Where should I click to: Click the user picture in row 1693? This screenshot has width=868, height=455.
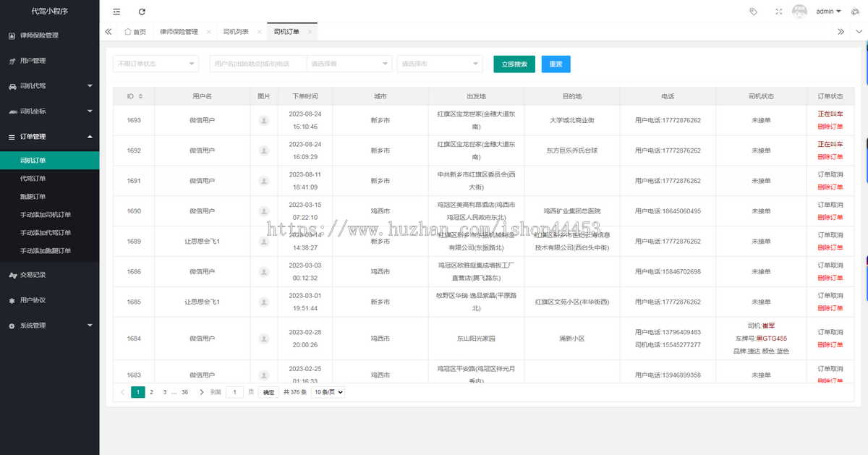264,121
